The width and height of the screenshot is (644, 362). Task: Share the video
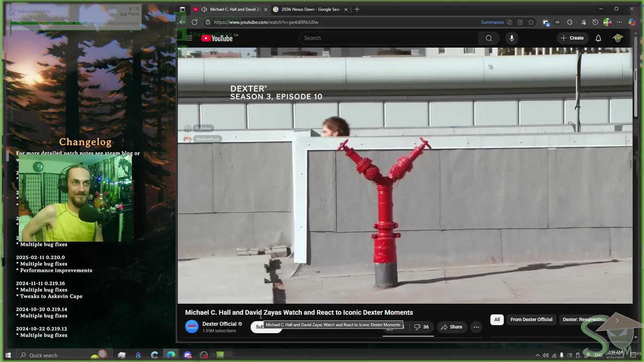pos(451,327)
